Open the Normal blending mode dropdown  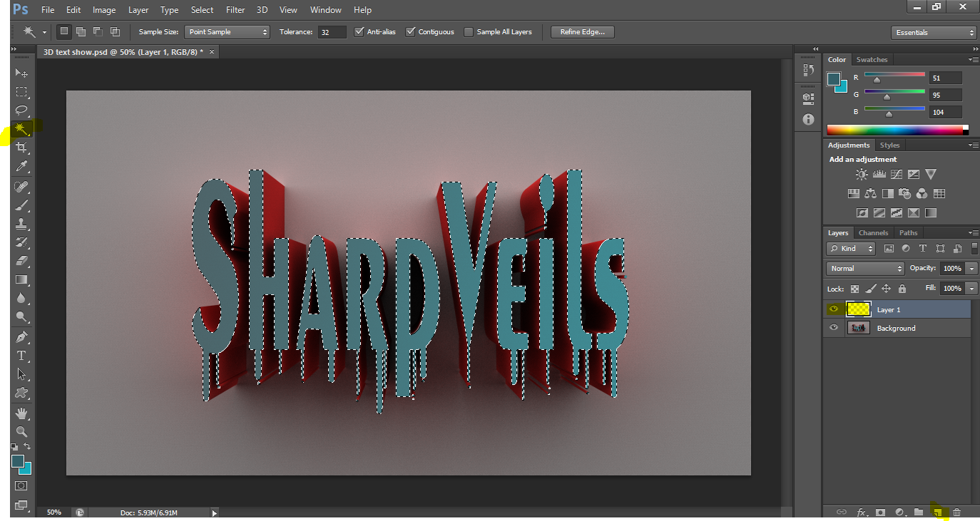click(865, 269)
